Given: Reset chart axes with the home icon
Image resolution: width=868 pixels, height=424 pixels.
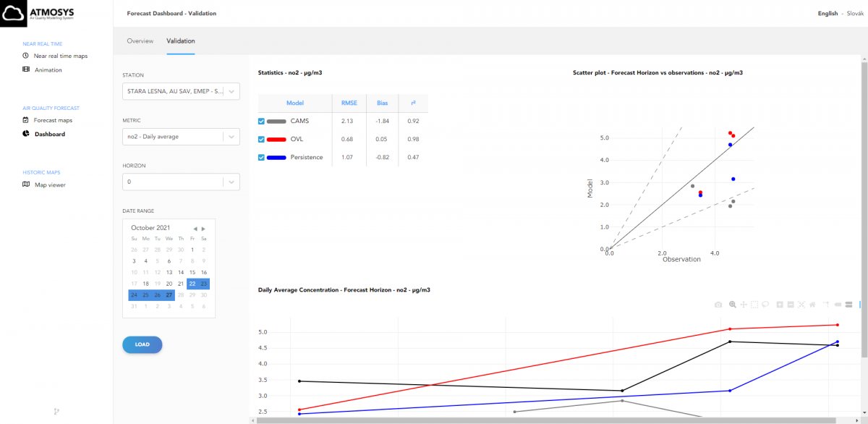Looking at the screenshot, I should [x=812, y=305].
